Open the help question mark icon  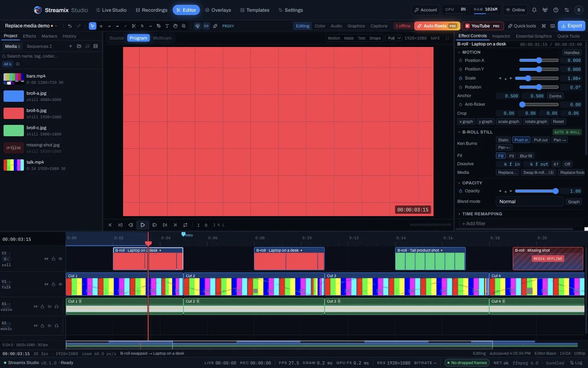[x=556, y=10]
